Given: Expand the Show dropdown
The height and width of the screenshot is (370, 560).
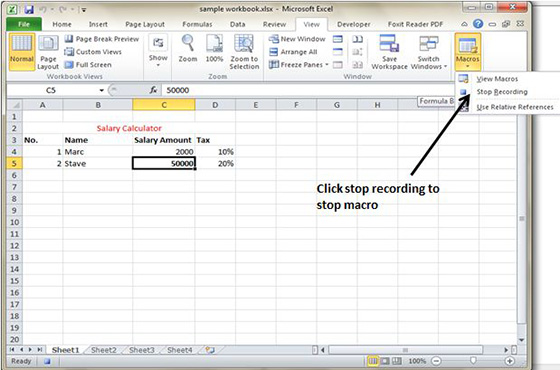Looking at the screenshot, I should point(158,52).
